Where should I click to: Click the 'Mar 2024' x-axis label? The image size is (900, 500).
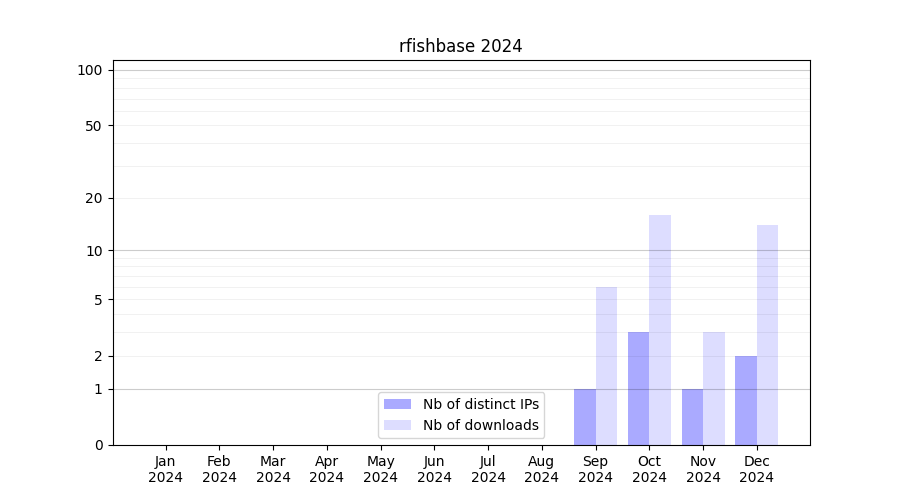click(x=273, y=469)
